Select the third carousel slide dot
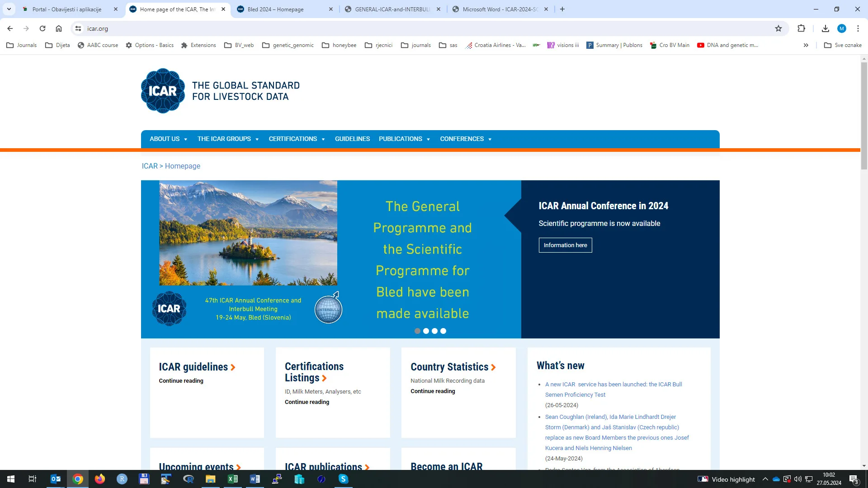 pos(434,331)
